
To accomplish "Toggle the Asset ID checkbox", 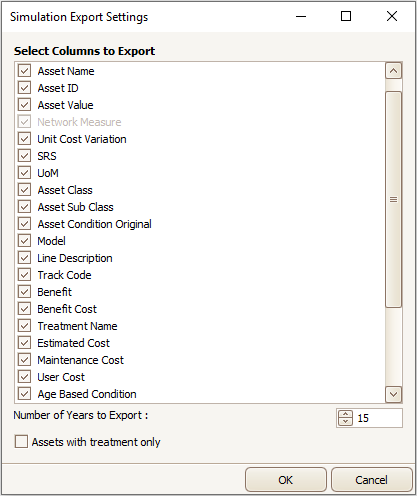I will coord(24,88).
